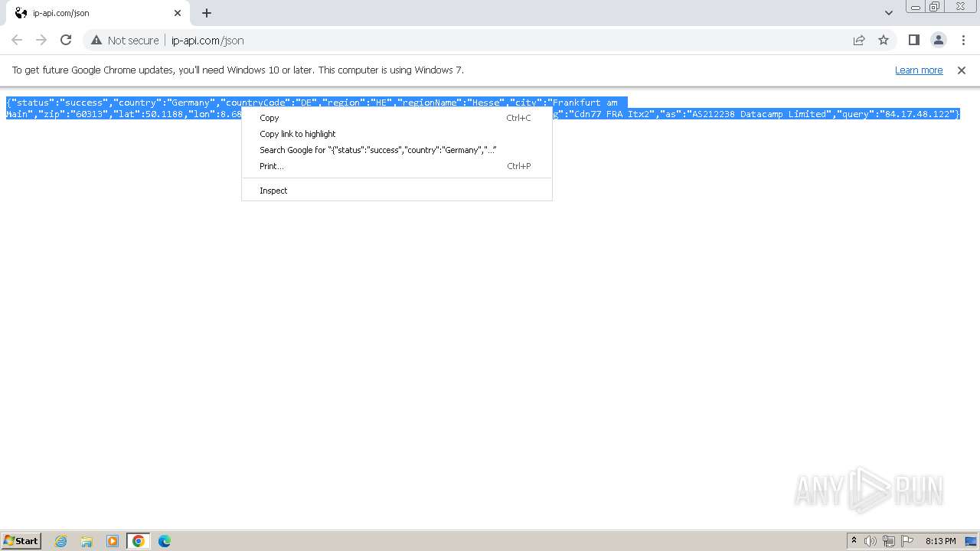Screen dimensions: 980x551
Task: Dismiss the Chrome update notification bar
Action: (962, 70)
